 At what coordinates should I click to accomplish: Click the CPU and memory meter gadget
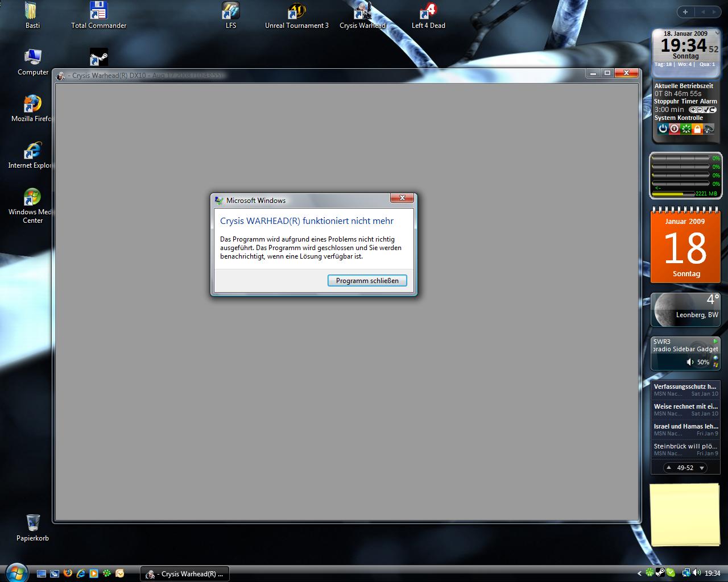tap(685, 176)
